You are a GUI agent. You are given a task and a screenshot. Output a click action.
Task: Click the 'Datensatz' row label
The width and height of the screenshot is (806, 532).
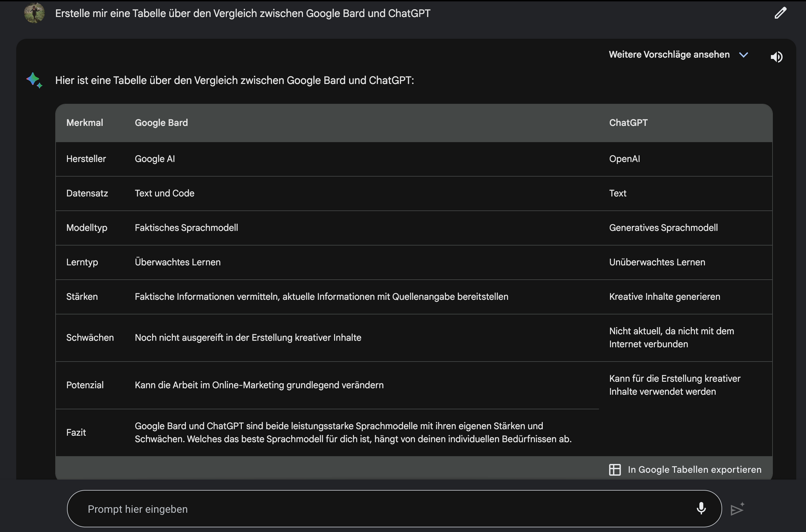(87, 193)
